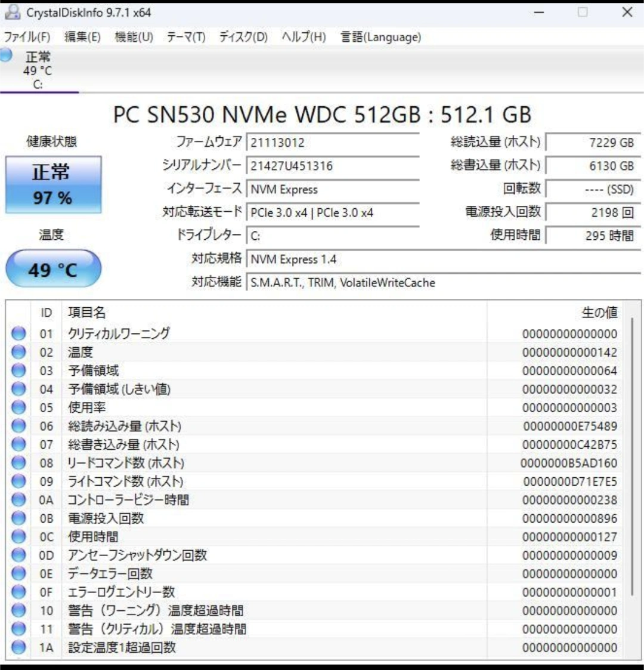Open the ディスク(D) menu
Screen dimensions: 644x670
(243, 37)
